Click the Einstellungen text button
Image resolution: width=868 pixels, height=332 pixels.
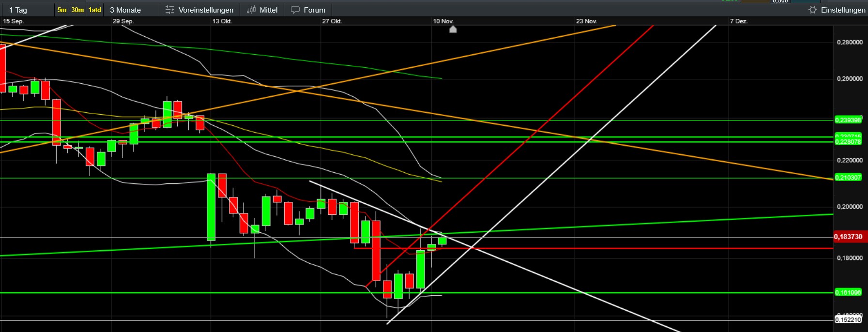pos(843,10)
